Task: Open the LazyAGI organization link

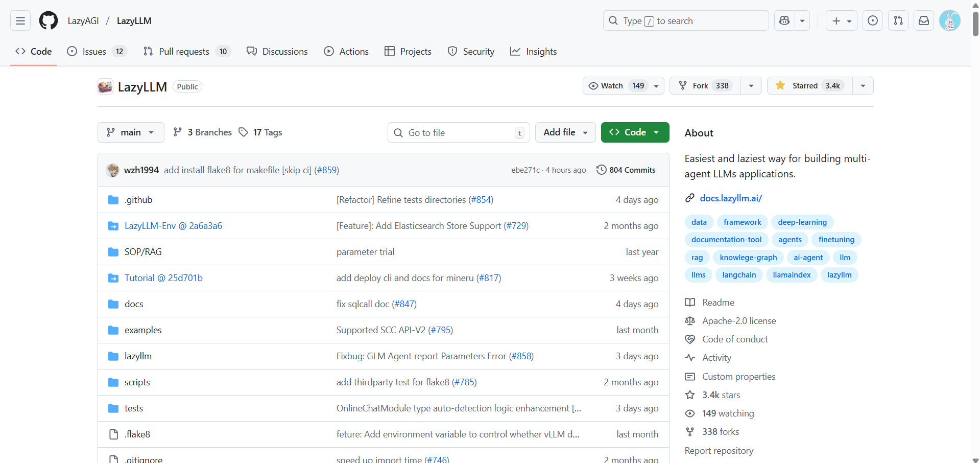Action: pyautogui.click(x=83, y=21)
